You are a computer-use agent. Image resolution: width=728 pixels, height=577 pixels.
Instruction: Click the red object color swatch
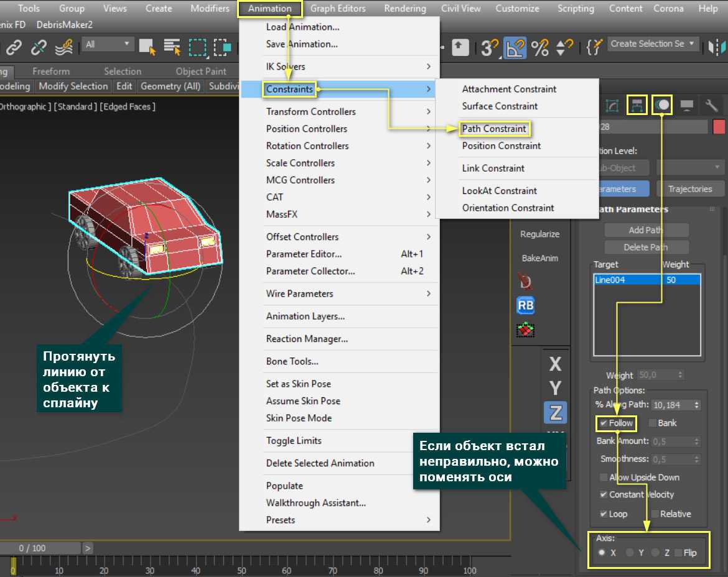click(719, 127)
